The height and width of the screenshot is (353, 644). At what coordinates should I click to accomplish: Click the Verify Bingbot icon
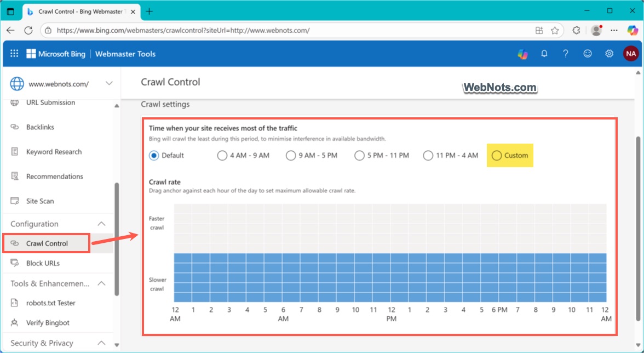click(15, 323)
